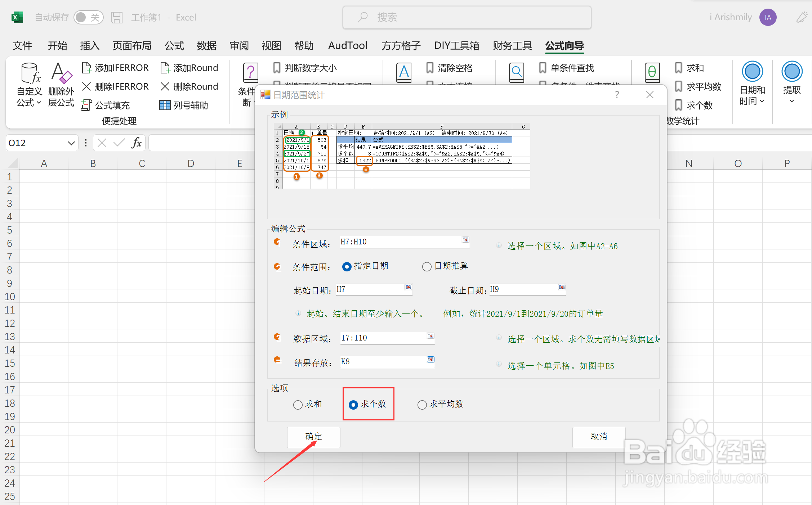Select the 求和 radio option in dialog
The width and height of the screenshot is (812, 505).
(x=298, y=405)
